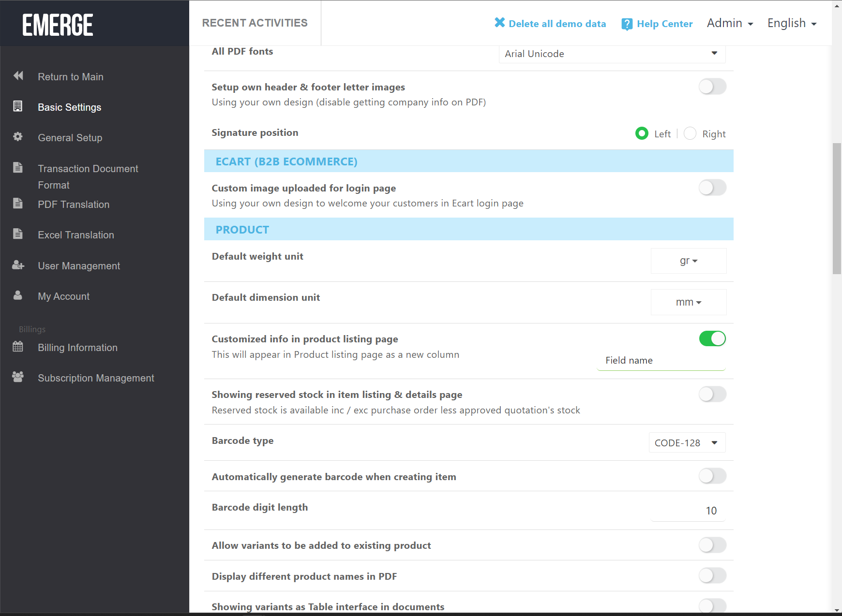842x616 pixels.
Task: Open Billing Information page
Action: tap(78, 348)
